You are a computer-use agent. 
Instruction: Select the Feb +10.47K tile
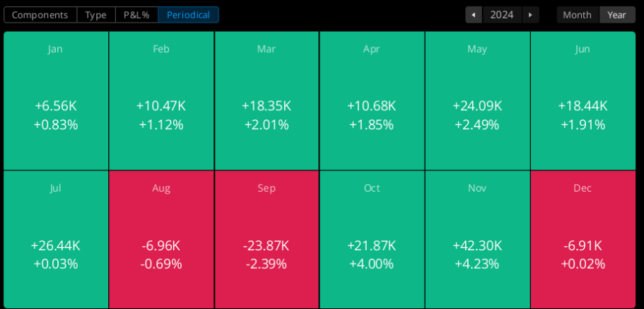pyautogui.click(x=161, y=100)
